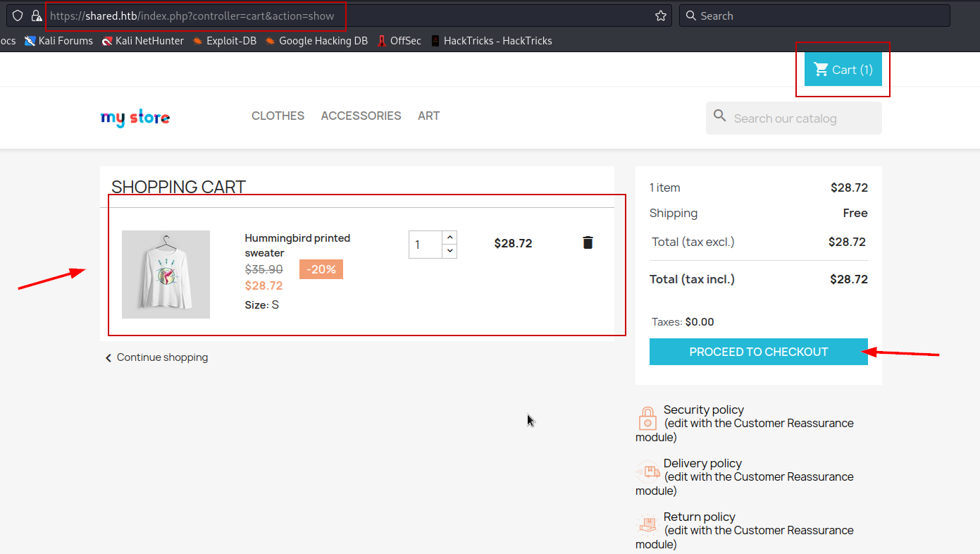The width and height of the screenshot is (980, 554).
Task: Click the Security policy padlock icon
Action: point(647,418)
